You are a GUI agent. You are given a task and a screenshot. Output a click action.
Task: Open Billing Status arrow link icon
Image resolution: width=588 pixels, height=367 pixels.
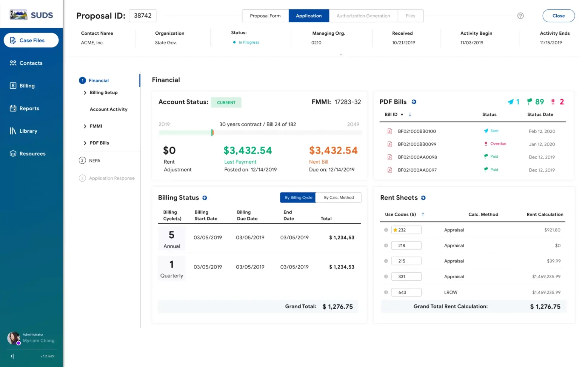[x=204, y=198]
